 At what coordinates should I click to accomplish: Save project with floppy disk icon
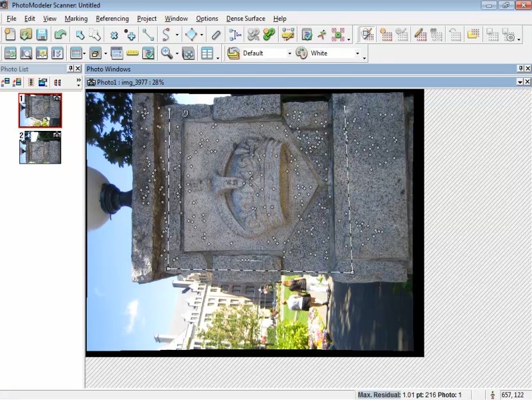[41, 35]
